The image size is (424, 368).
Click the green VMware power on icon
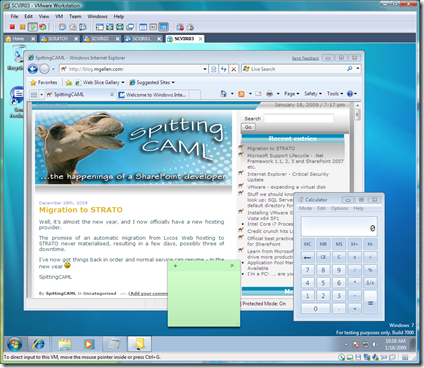(x=33, y=27)
